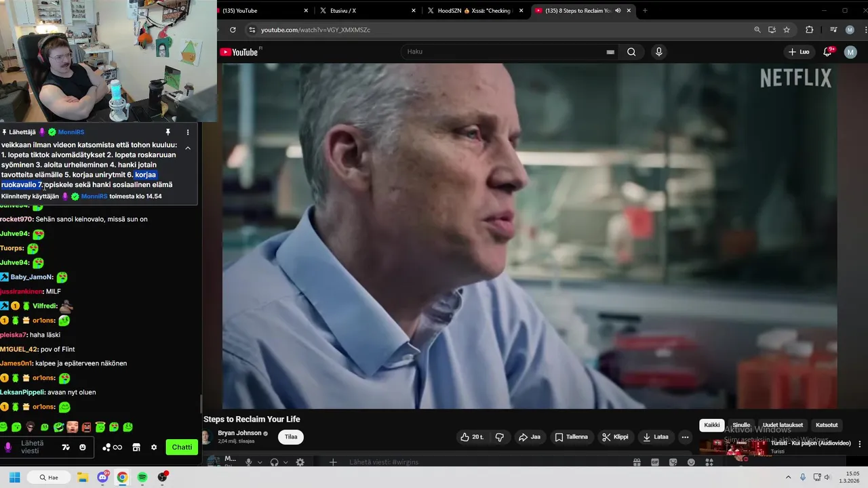Unpin the pinned chat message
Image resolution: width=868 pixels, height=488 pixels.
[x=167, y=132]
